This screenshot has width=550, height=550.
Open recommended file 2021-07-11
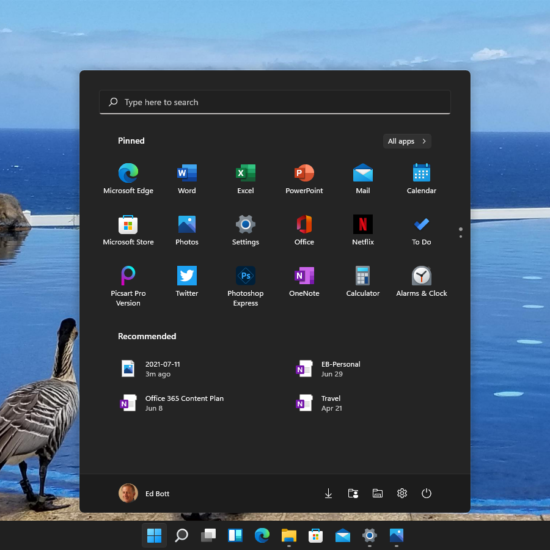tap(151, 369)
